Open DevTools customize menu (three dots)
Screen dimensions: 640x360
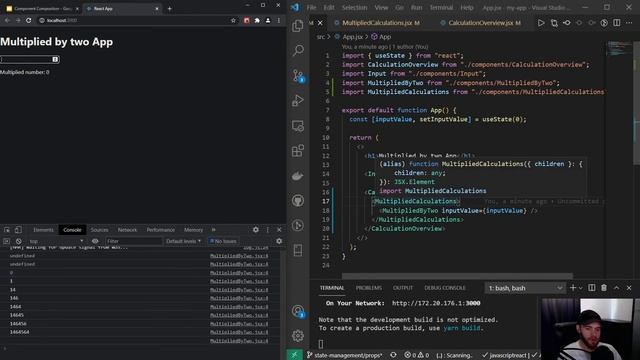click(x=268, y=230)
